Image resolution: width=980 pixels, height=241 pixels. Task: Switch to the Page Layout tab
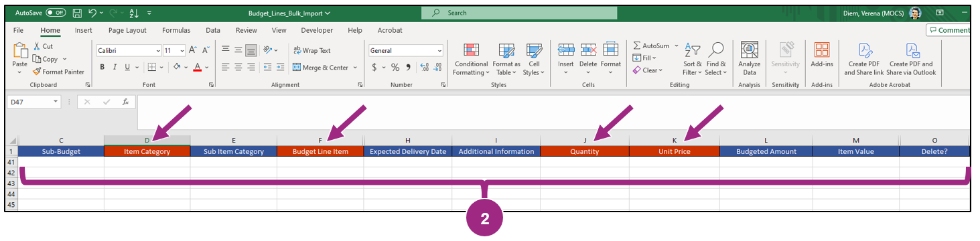pos(127,30)
